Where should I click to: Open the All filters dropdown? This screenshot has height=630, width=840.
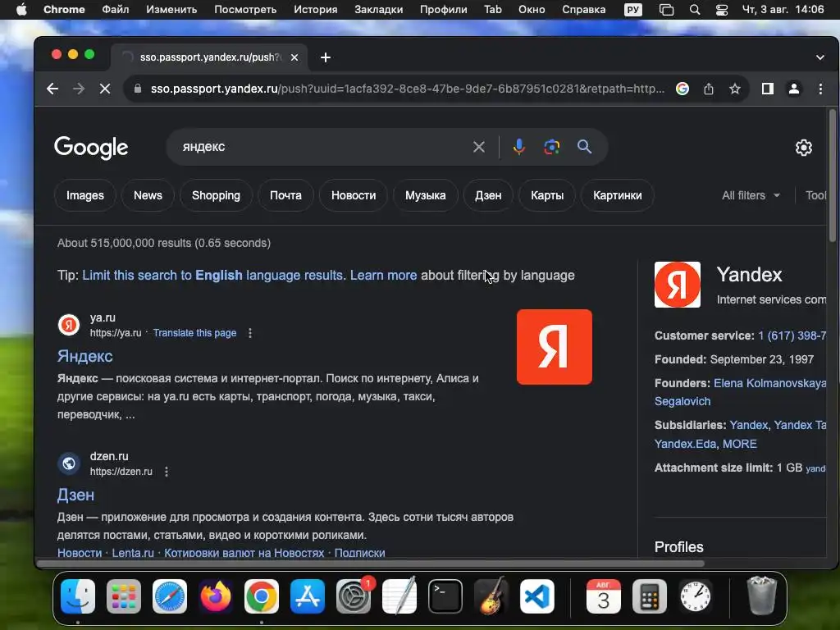click(x=751, y=195)
